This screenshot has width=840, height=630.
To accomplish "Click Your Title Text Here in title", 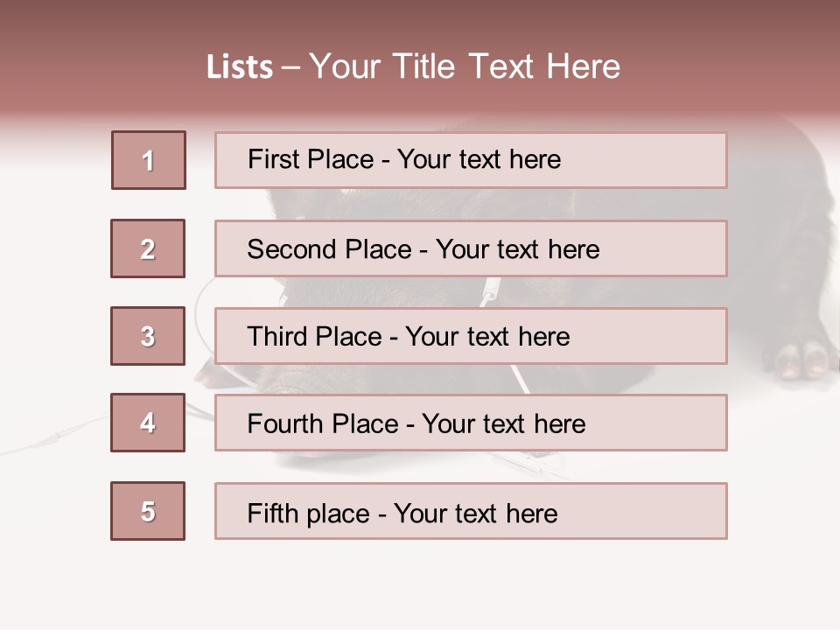I will (465, 66).
